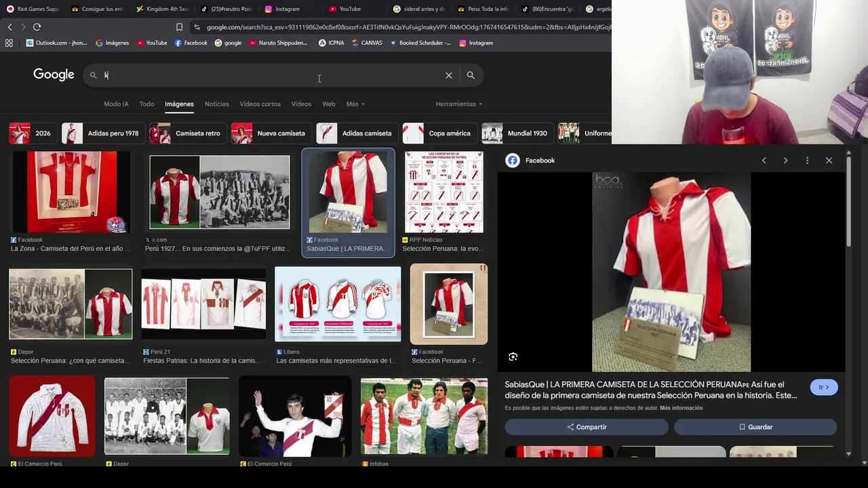Filter by 2026 chip
Viewport: 868px width, 488px height.
tap(33, 134)
